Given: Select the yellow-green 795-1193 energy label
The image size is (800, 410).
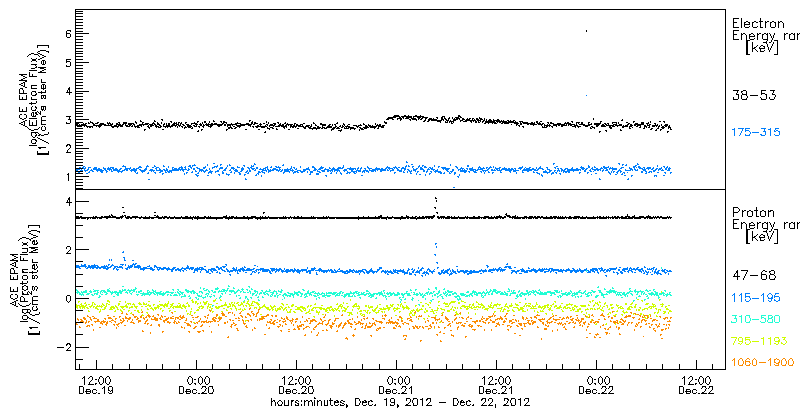Looking at the screenshot, I should pos(759,341).
